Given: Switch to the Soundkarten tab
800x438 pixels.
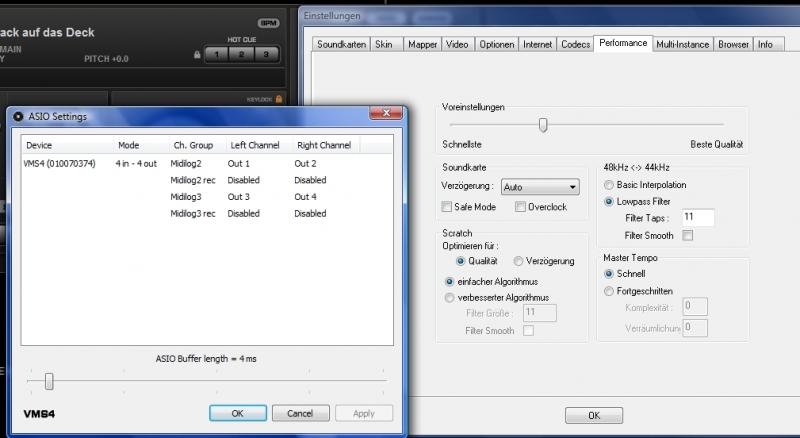Looking at the screenshot, I should 341,45.
